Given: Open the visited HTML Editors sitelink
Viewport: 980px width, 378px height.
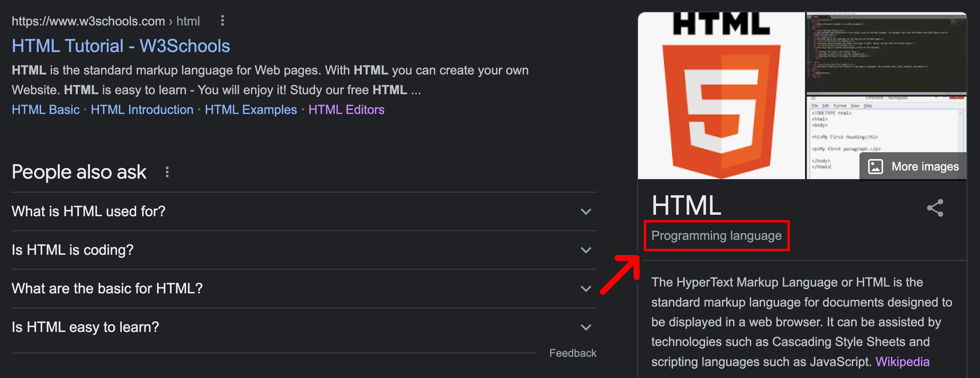Looking at the screenshot, I should [x=346, y=110].
